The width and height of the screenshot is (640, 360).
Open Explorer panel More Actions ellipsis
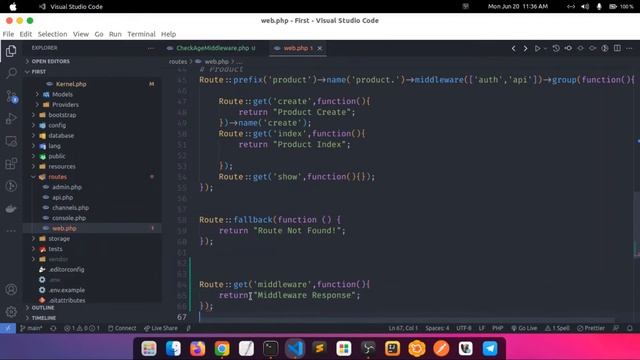(x=151, y=48)
